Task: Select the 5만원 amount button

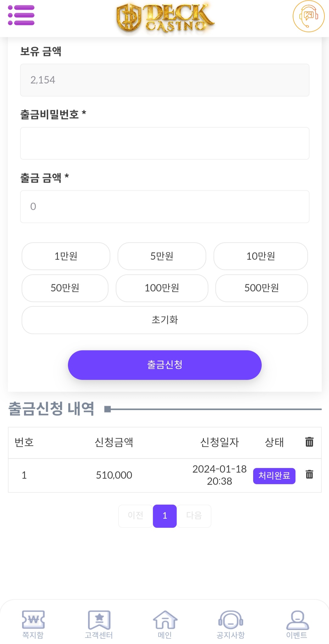Action: (162, 256)
